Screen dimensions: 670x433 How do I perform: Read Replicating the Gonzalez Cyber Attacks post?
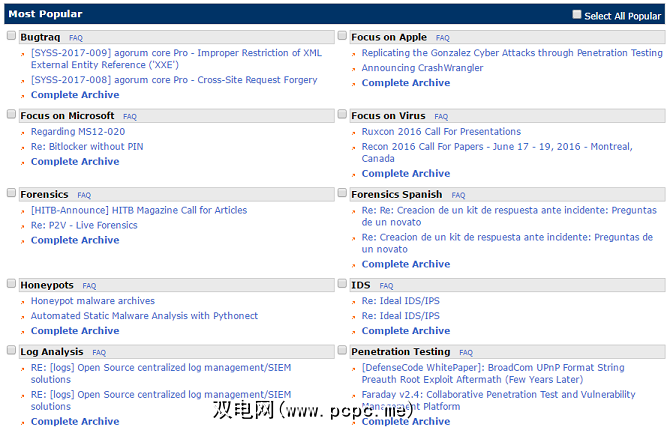[x=512, y=53]
